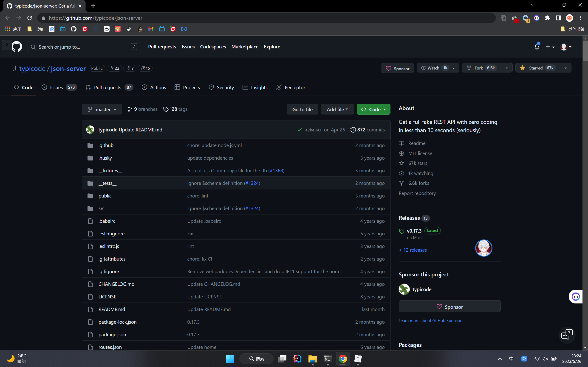Expand the master branch dropdown

click(x=102, y=109)
